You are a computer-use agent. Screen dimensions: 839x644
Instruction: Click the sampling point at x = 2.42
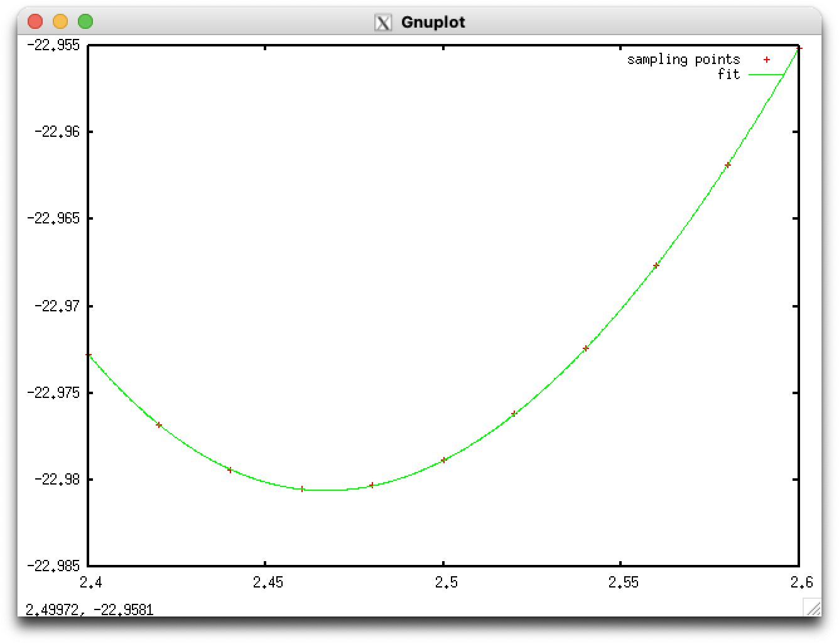pos(159,425)
